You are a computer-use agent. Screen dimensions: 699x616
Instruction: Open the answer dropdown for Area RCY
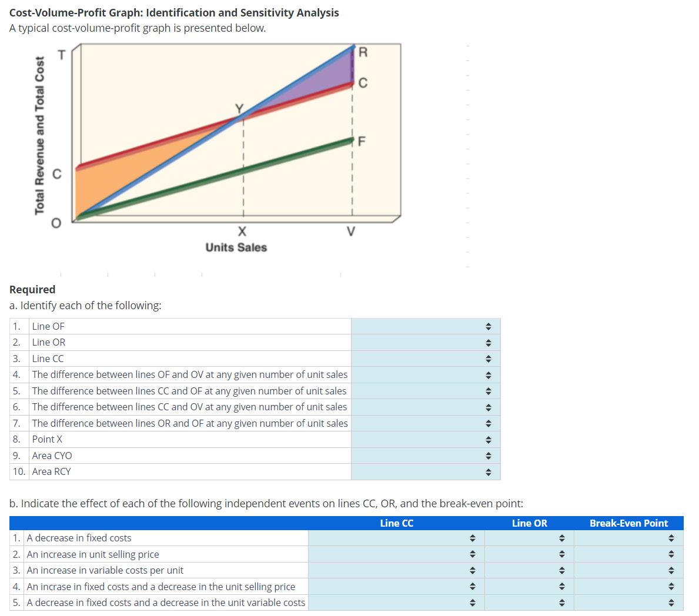coord(488,471)
